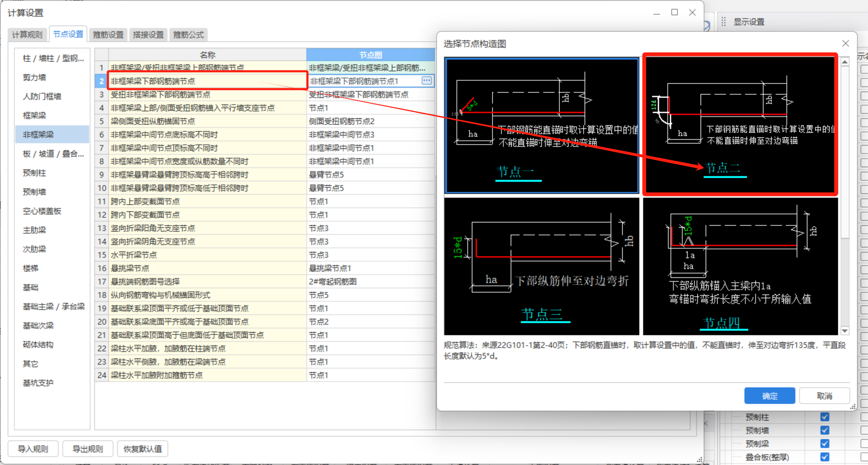868x465 pixels.
Task: Confirm with the 确定 button
Action: tap(769, 396)
